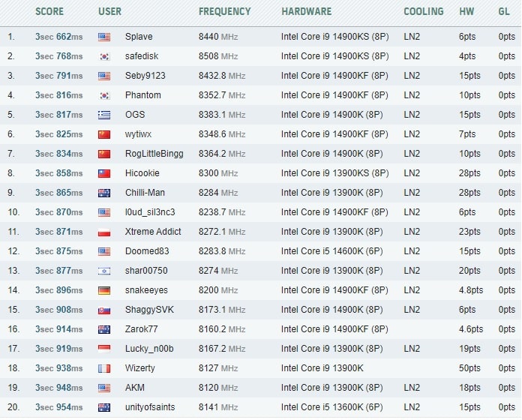Click the Polish flag beside Xtreme Addict
The image size is (522, 420).
[104, 232]
